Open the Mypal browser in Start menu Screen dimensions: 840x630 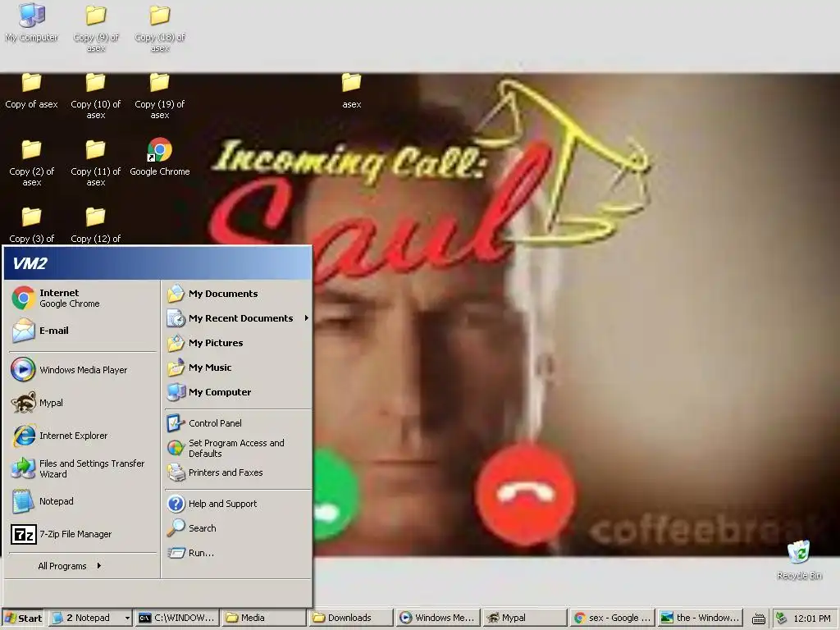[x=83, y=402]
